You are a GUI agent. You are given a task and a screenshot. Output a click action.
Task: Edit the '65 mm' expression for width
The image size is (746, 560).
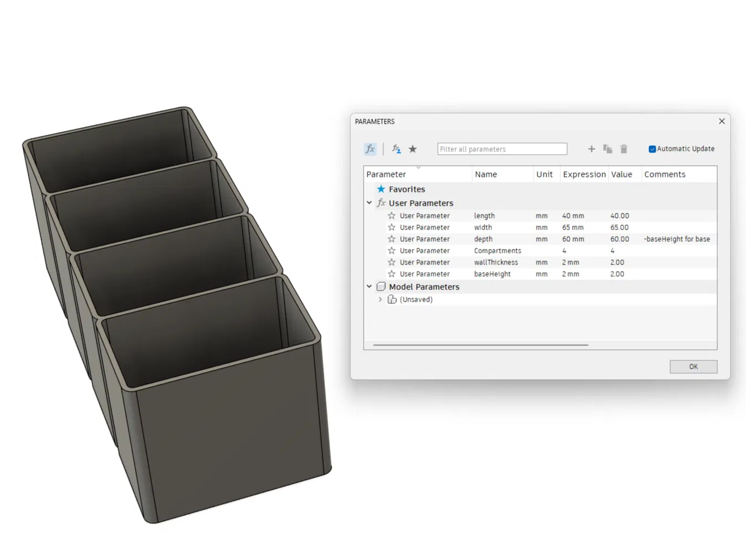(573, 227)
